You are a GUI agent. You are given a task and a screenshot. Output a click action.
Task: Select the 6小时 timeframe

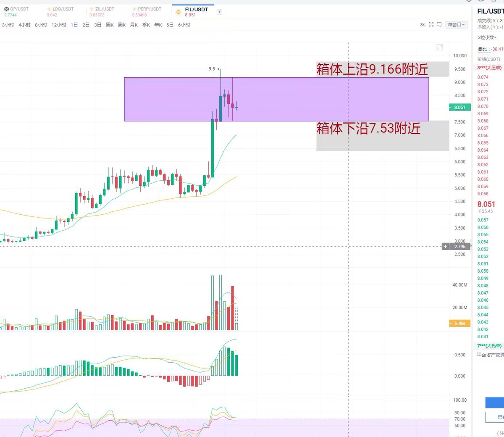point(184,25)
